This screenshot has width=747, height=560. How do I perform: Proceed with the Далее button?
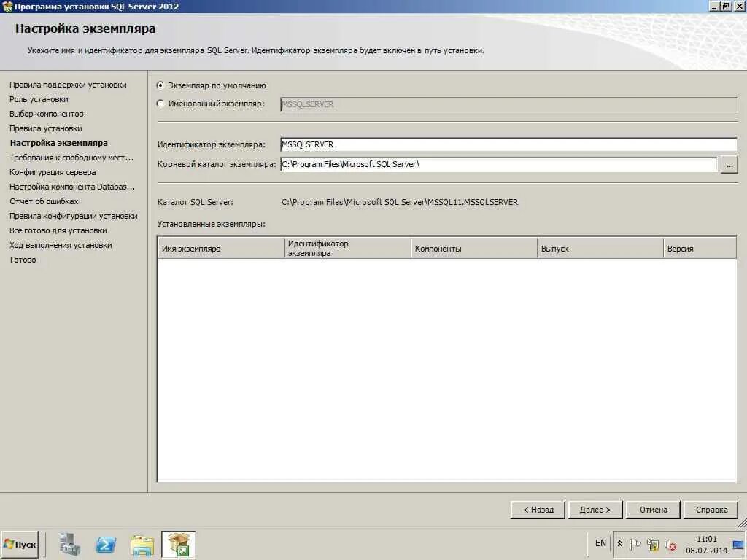pos(595,510)
